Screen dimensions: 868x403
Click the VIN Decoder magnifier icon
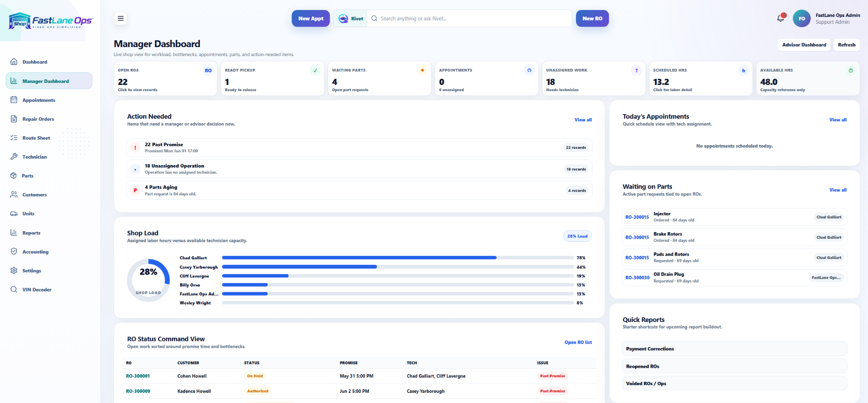click(x=14, y=290)
